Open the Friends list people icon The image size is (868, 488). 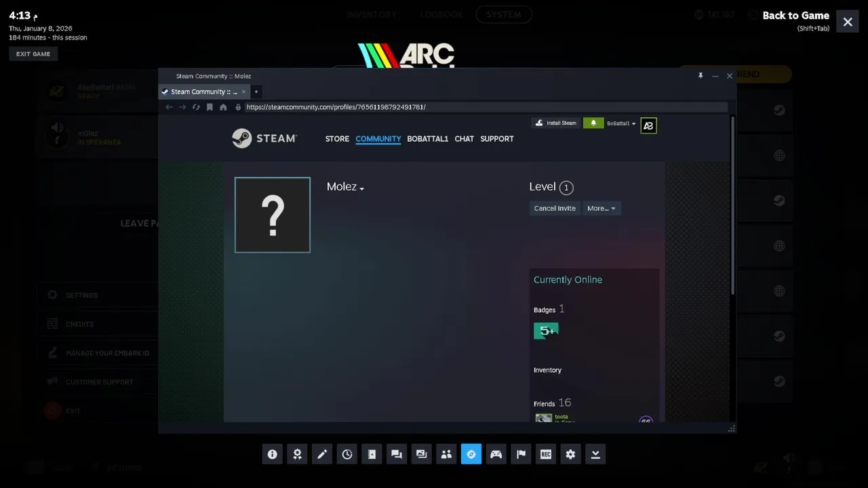446,454
